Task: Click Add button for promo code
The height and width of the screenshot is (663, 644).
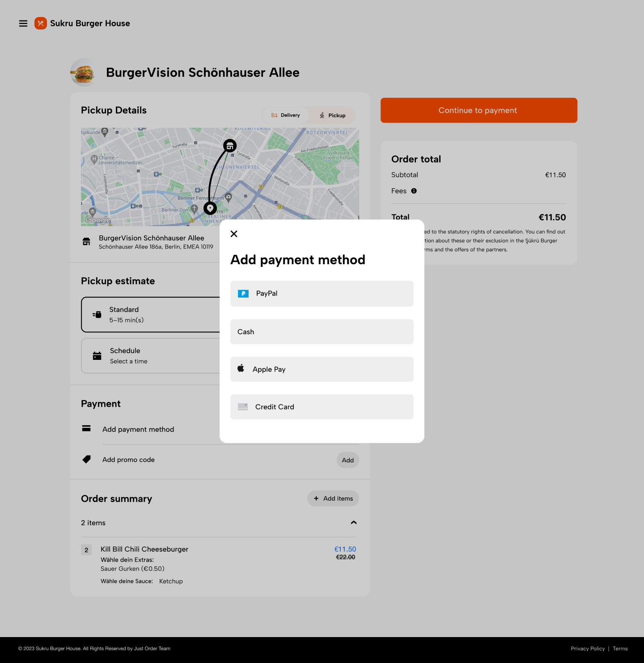Action: click(x=347, y=460)
